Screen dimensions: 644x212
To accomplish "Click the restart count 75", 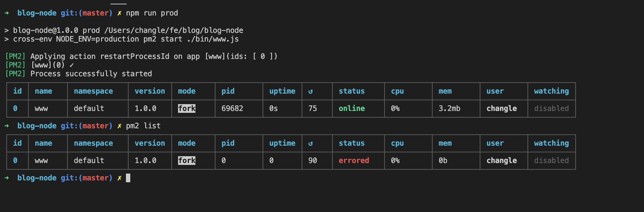I will click(312, 108).
